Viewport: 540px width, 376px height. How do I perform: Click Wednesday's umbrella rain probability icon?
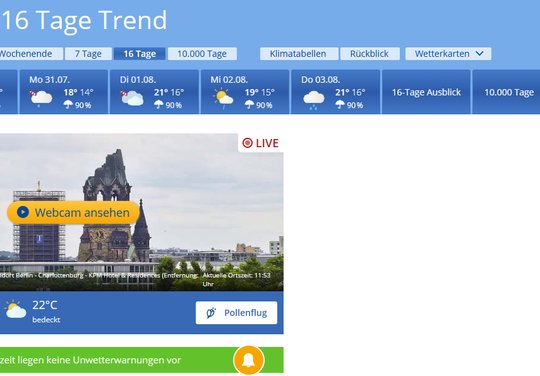249,105
